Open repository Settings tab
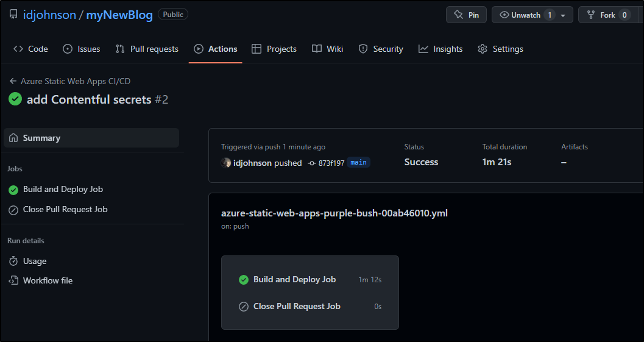This screenshot has height=342, width=644. 500,49
